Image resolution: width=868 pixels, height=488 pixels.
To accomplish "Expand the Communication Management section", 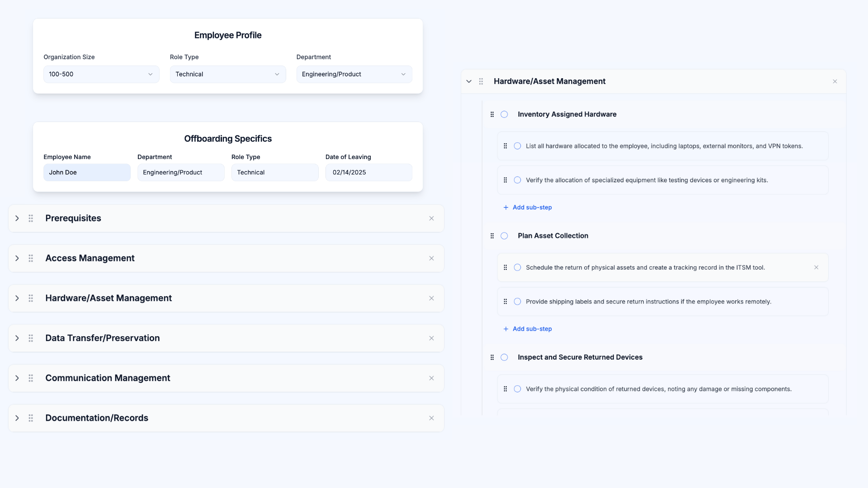I will [x=17, y=378].
